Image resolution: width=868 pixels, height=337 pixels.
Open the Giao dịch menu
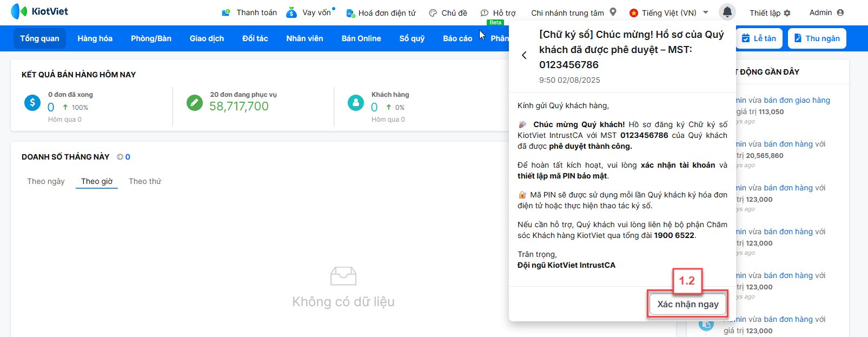click(207, 38)
